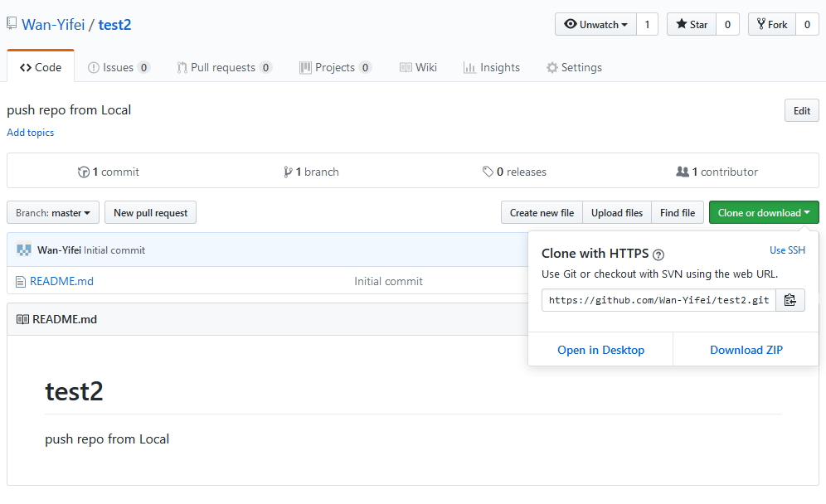Click Download ZIP

pyautogui.click(x=746, y=350)
